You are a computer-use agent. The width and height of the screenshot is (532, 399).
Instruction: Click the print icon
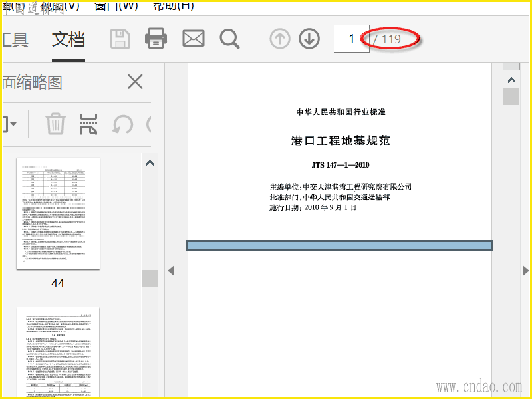click(x=156, y=38)
